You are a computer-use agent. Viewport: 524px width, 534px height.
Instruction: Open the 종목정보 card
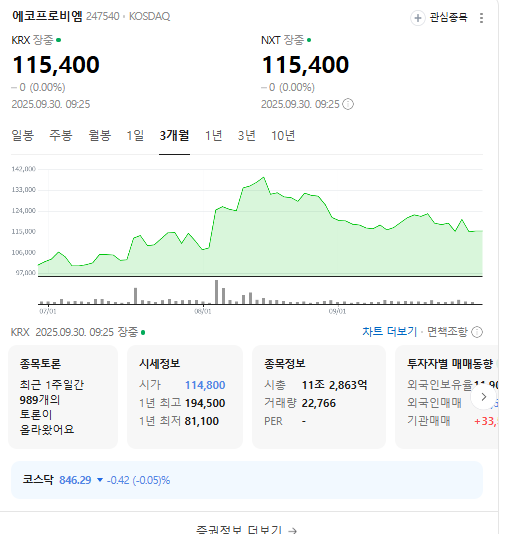(x=319, y=397)
